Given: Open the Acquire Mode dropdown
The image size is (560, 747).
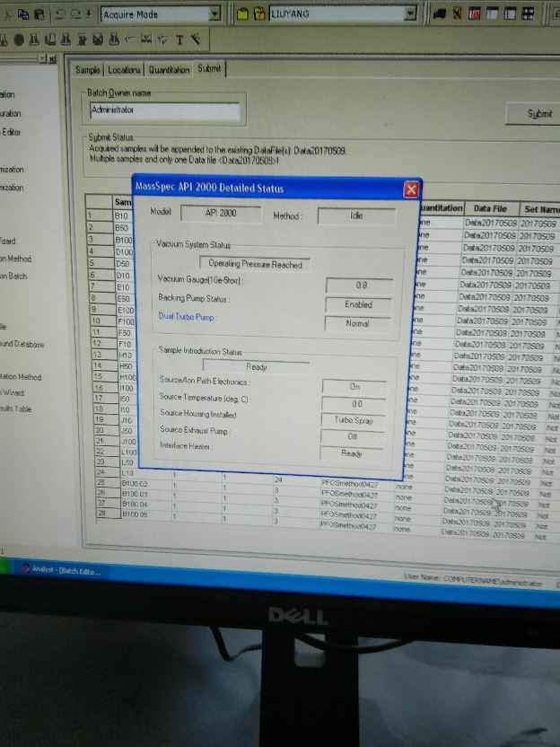Looking at the screenshot, I should (x=215, y=14).
